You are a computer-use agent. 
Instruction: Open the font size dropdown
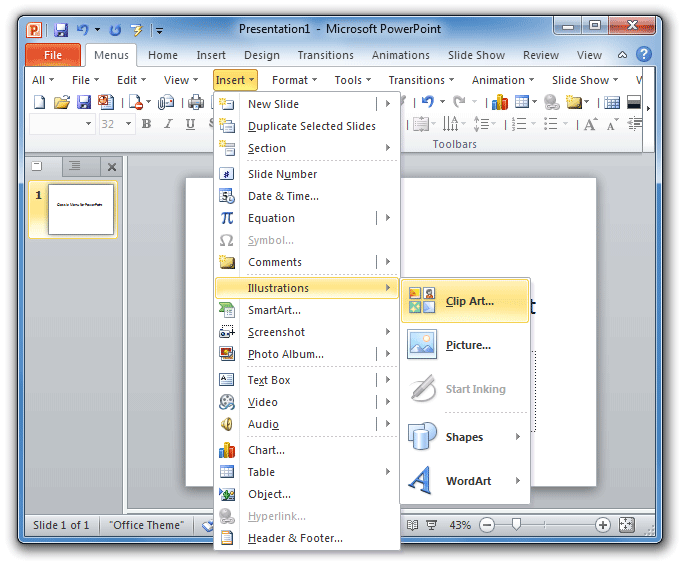(126, 124)
